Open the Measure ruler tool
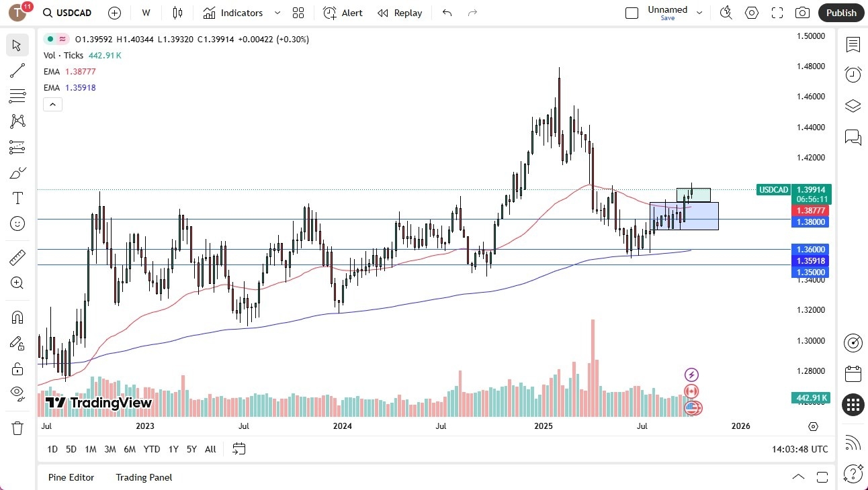This screenshot has height=490, width=868. pos(17,257)
